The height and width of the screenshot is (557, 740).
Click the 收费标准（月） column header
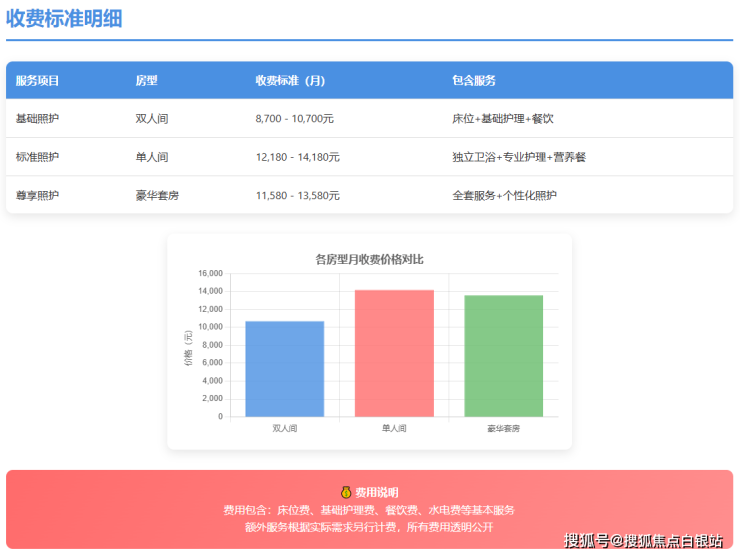(x=291, y=80)
